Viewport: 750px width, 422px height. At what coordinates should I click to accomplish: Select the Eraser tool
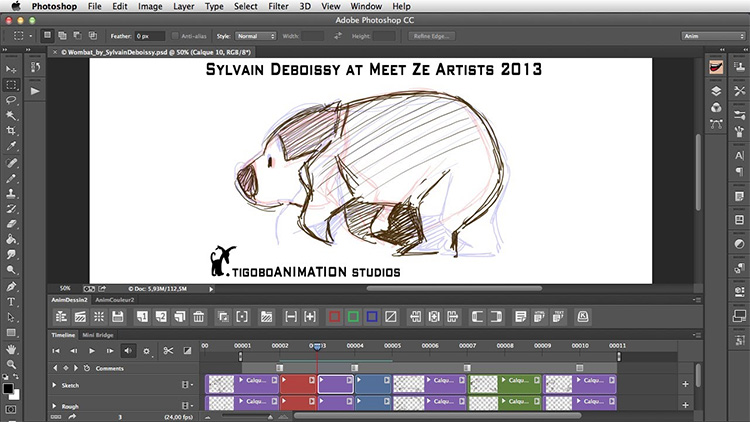pos(11,224)
